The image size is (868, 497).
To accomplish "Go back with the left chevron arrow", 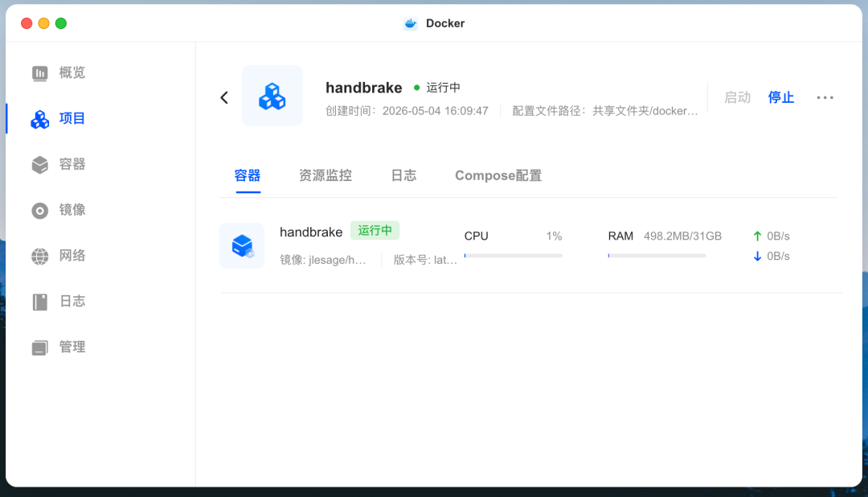I will point(224,98).
